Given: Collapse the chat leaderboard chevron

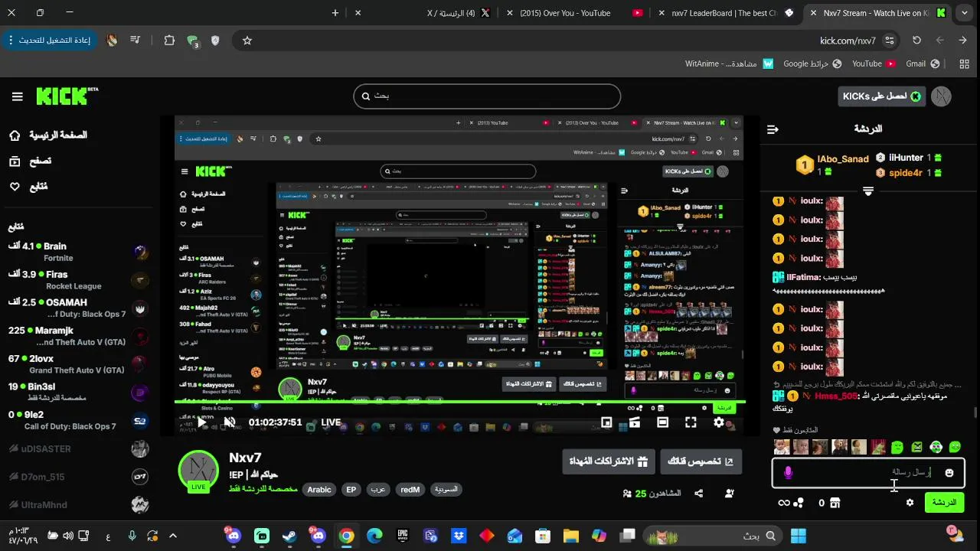Looking at the screenshot, I should click(868, 191).
